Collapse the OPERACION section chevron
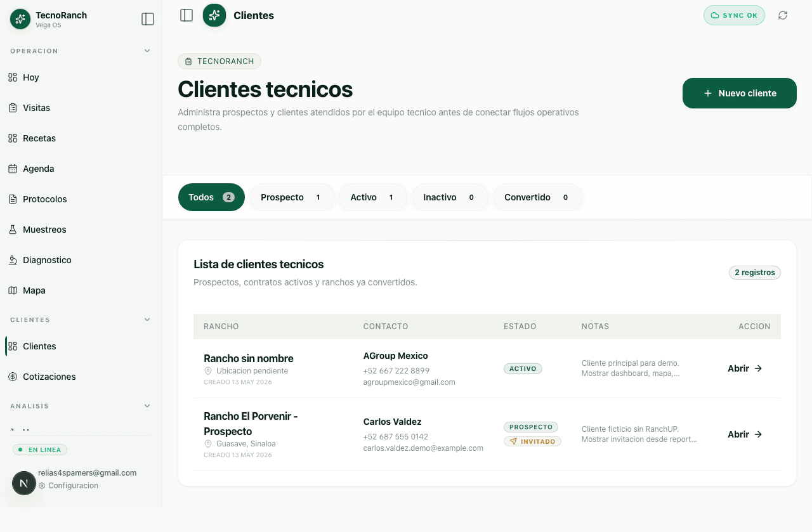 point(147,51)
